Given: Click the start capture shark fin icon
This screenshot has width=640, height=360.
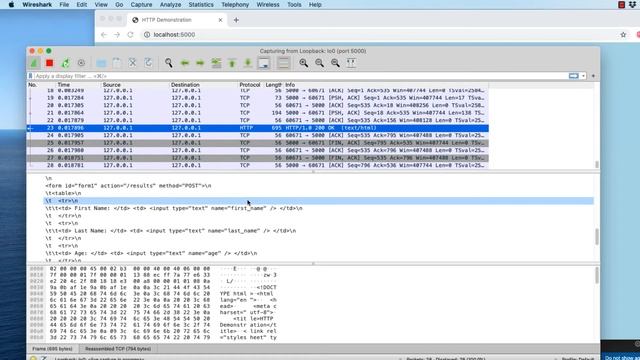Looking at the screenshot, I should pyautogui.click(x=34, y=63).
